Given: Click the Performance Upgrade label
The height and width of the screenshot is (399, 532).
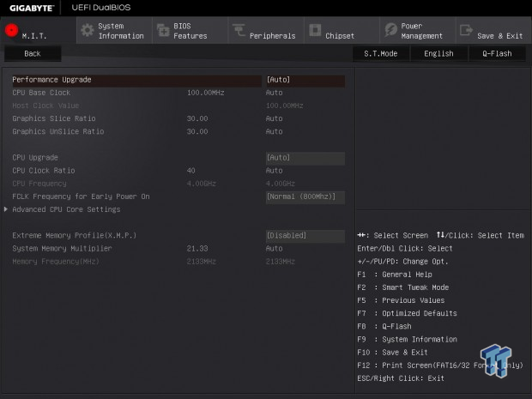Looking at the screenshot, I should point(51,80).
